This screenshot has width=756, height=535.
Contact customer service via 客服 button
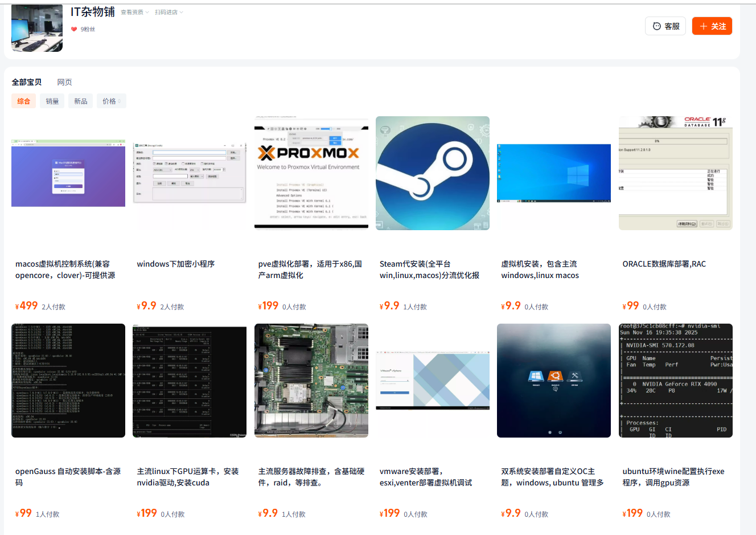click(x=665, y=26)
